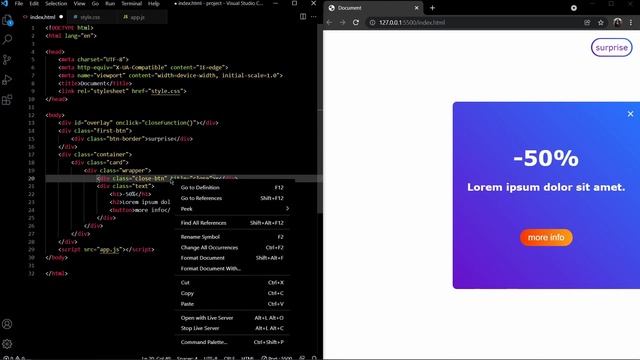
Task: Open the Run menu
Action: point(110,3)
